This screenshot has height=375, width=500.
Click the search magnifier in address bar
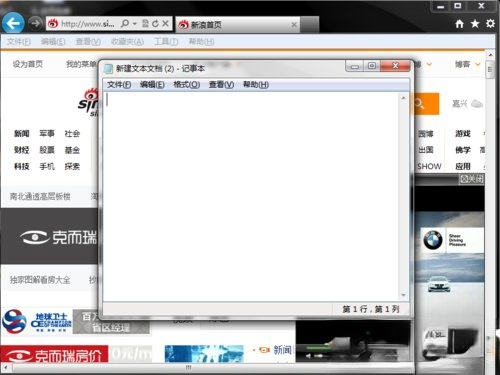tap(125, 24)
